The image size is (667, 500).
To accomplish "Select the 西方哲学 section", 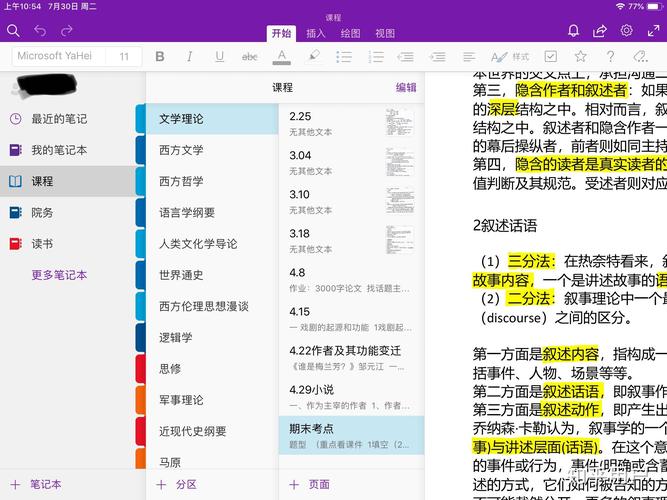I will [212, 181].
